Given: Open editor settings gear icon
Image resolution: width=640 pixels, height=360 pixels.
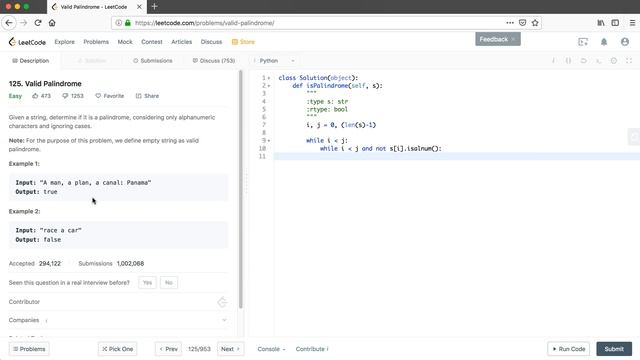Looking at the screenshot, I should 614,60.
